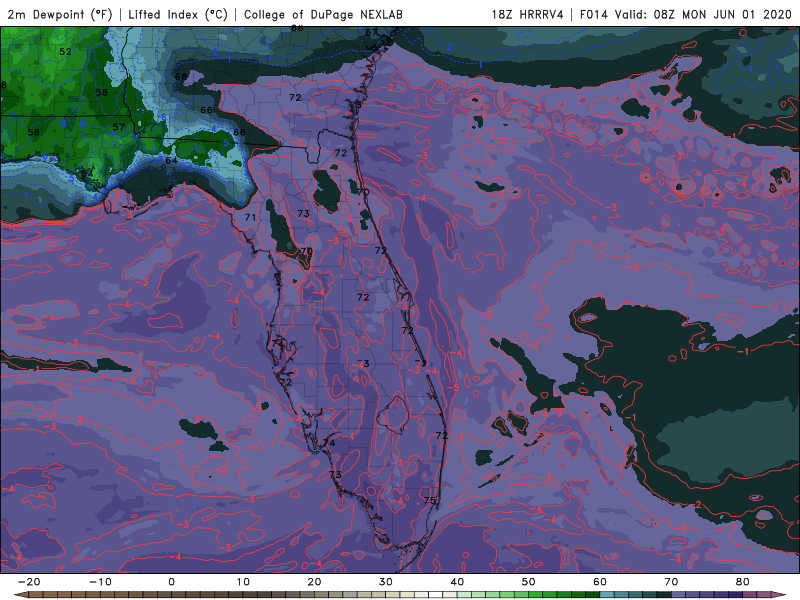Click the "College of DuPage NEXLAB" text
Image resolution: width=800 pixels, height=600 pixels.
(x=323, y=14)
